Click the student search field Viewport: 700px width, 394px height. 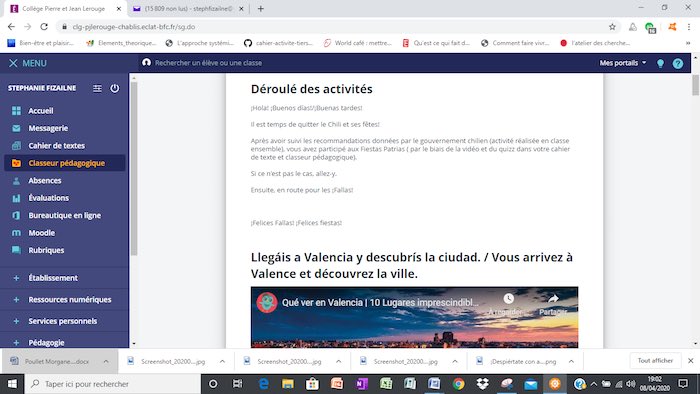click(x=208, y=63)
